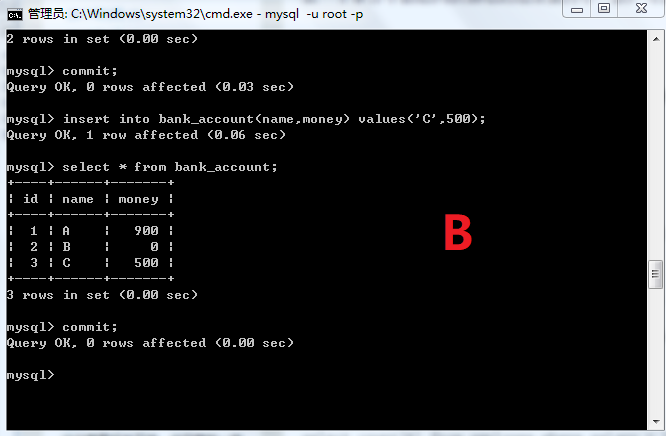The width and height of the screenshot is (666, 436).
Task: Grab the vertical scrollbar thumb
Action: coord(656,274)
